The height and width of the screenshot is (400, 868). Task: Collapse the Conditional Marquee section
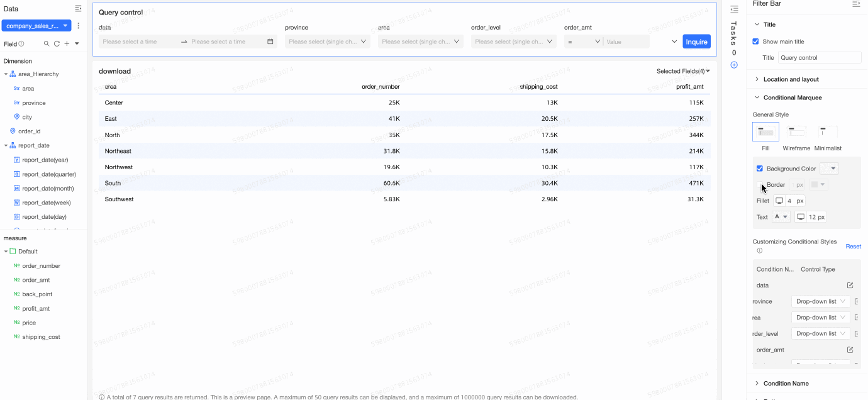coord(757,97)
